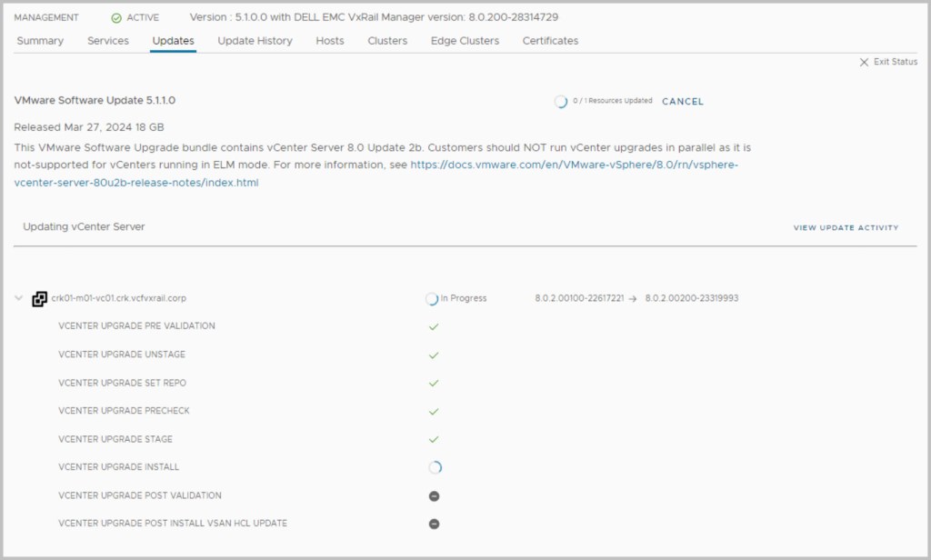Switch to the Summary tab
Image resolution: width=931 pixels, height=560 pixels.
(x=40, y=41)
